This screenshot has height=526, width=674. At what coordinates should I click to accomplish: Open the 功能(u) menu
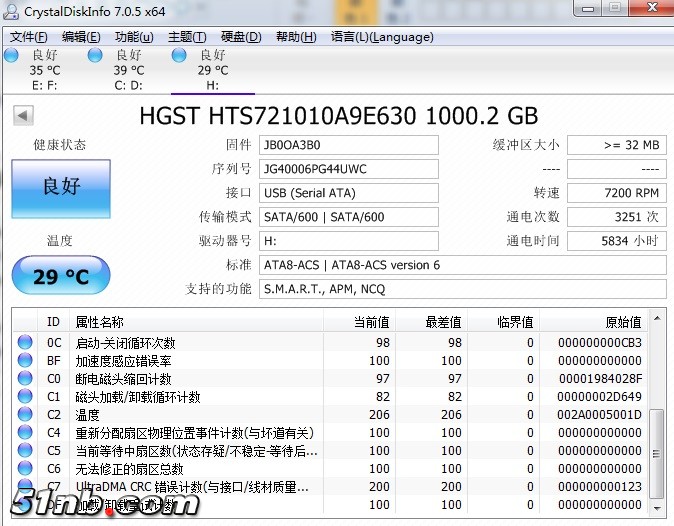(134, 37)
